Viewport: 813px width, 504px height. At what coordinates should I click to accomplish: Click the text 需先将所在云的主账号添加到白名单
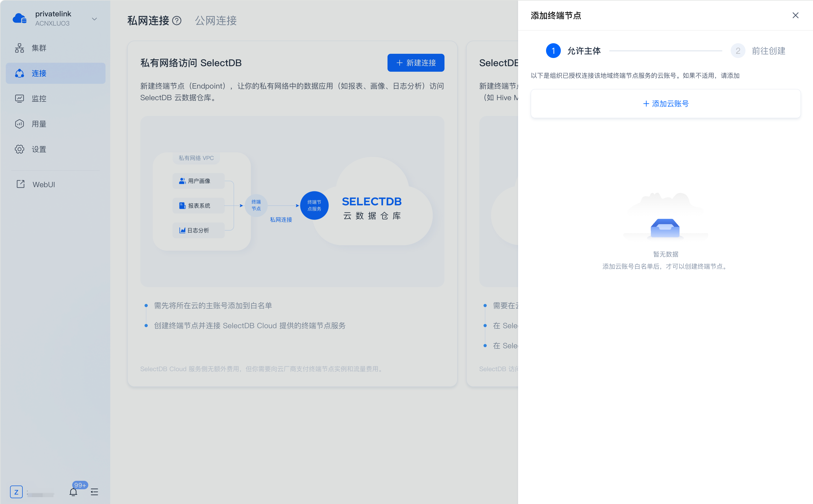point(213,305)
